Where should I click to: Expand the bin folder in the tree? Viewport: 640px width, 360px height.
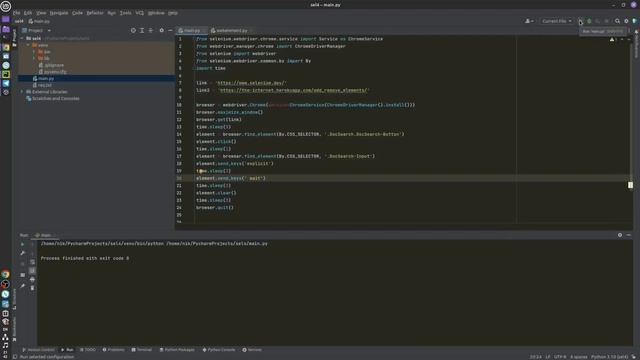pos(34,52)
